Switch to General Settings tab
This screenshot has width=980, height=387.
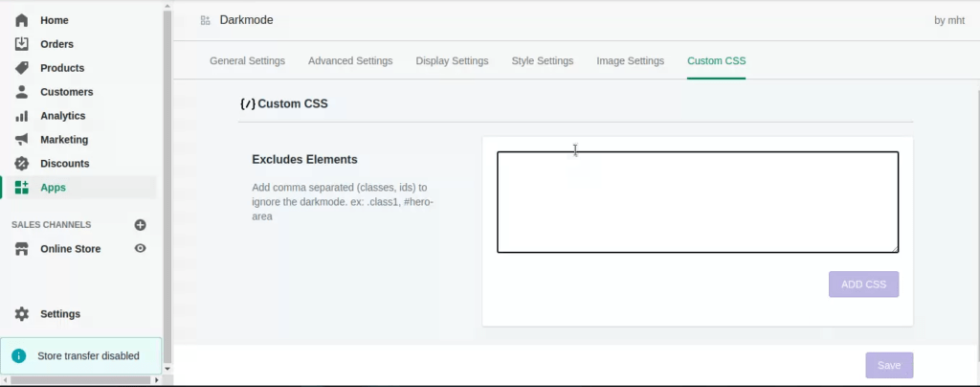click(x=248, y=60)
